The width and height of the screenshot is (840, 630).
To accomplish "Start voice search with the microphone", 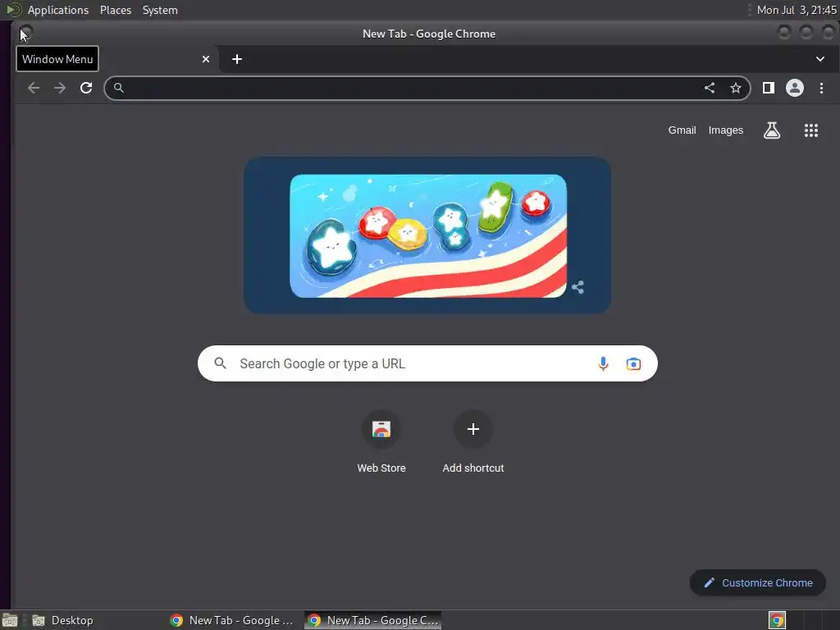I will point(603,363).
